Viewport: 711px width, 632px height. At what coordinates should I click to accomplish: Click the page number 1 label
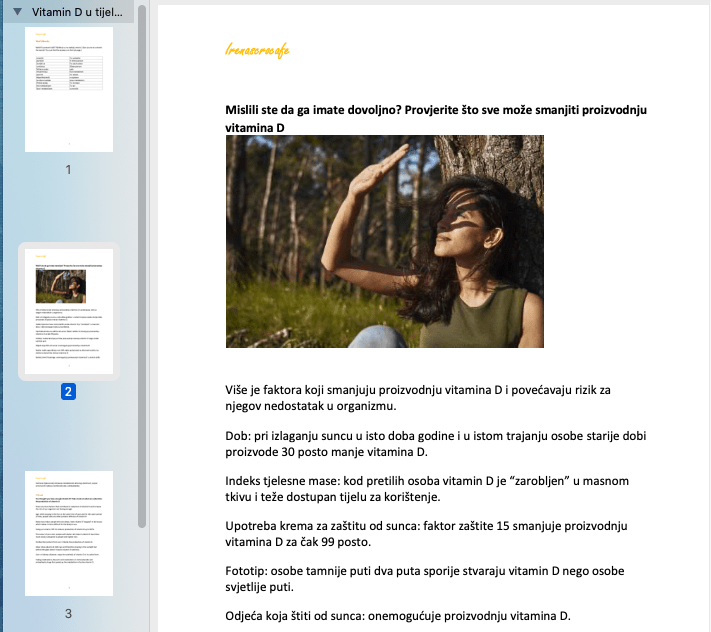(x=68, y=169)
